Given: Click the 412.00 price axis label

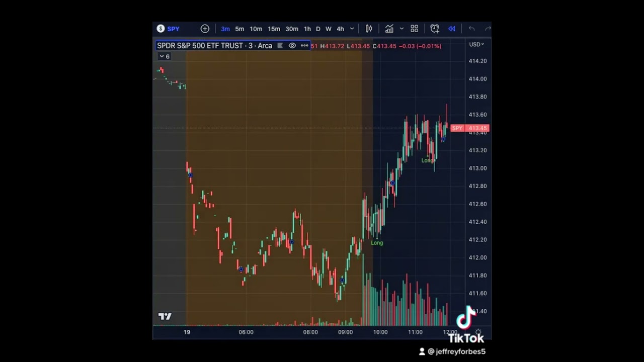Looking at the screenshot, I should pos(477,257).
